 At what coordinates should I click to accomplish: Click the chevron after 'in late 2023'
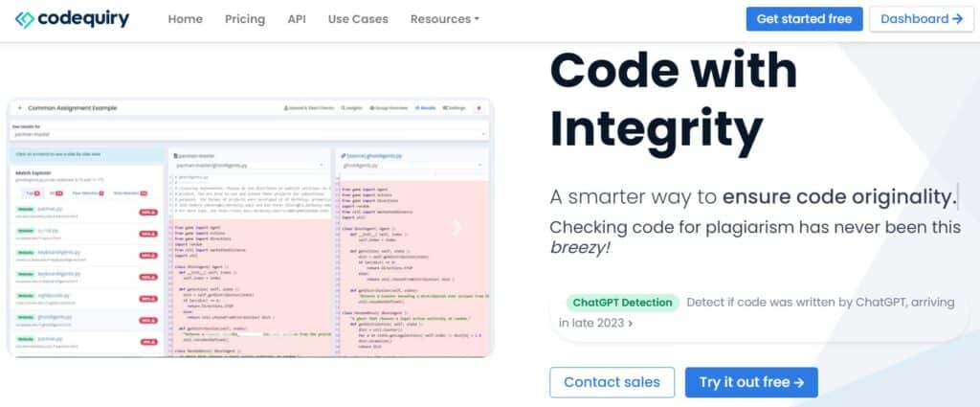(630, 324)
